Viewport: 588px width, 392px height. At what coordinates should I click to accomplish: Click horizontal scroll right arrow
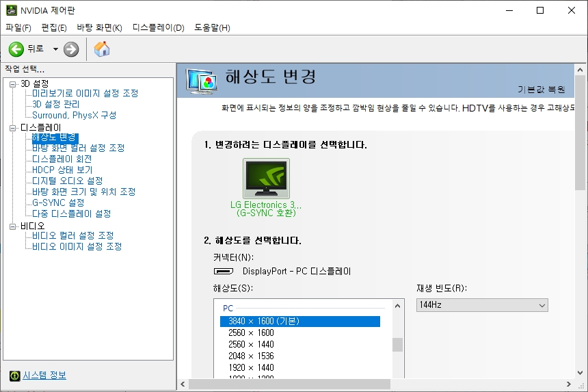point(568,384)
